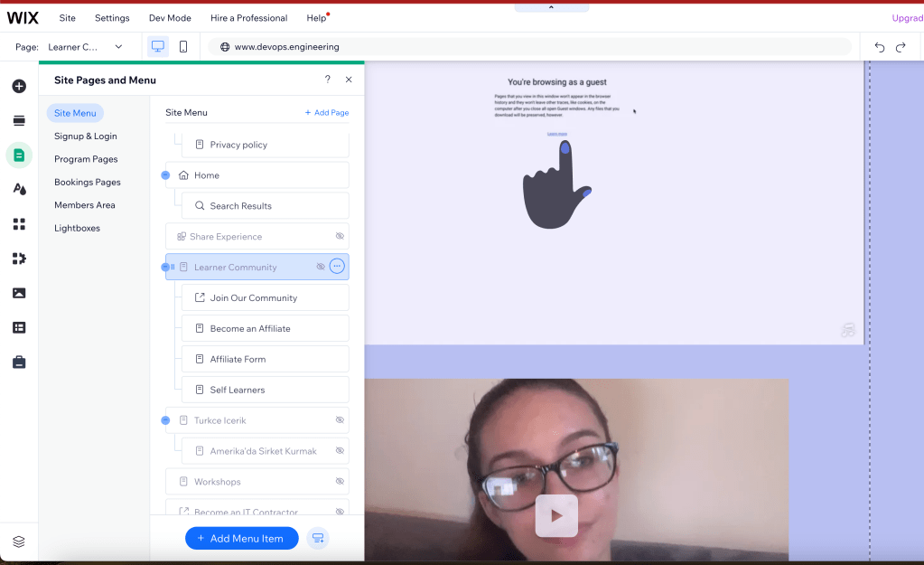The width and height of the screenshot is (924, 565).
Task: Select the Privacy policy page
Action: point(266,145)
